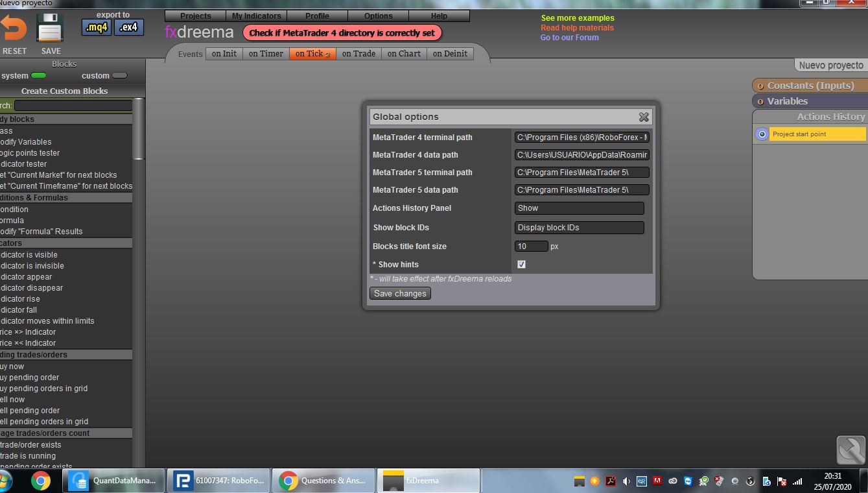Click the Create Custom Blocks button
Viewport: 868px width, 493px height.
coord(65,91)
